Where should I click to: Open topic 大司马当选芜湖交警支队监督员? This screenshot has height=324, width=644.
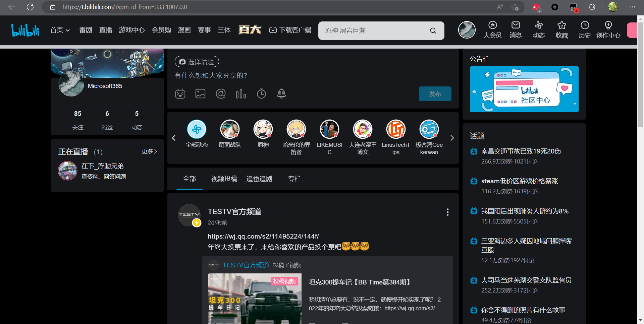coord(526,280)
